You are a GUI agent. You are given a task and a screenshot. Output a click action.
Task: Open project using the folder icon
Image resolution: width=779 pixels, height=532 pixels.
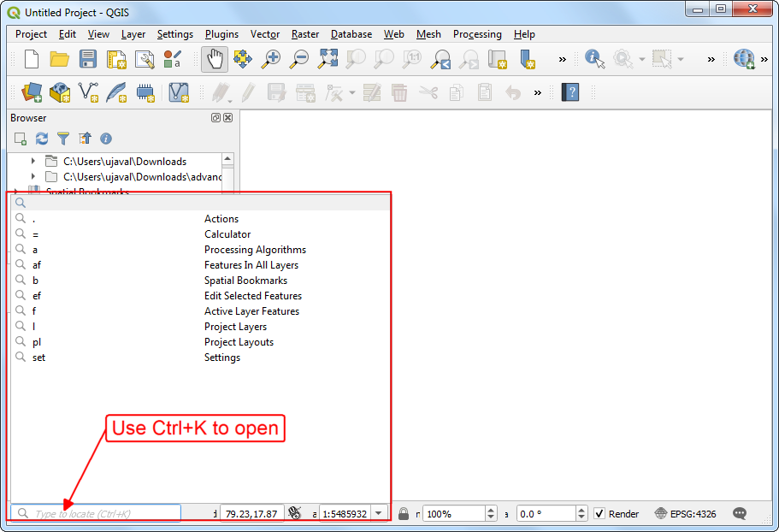pyautogui.click(x=60, y=59)
